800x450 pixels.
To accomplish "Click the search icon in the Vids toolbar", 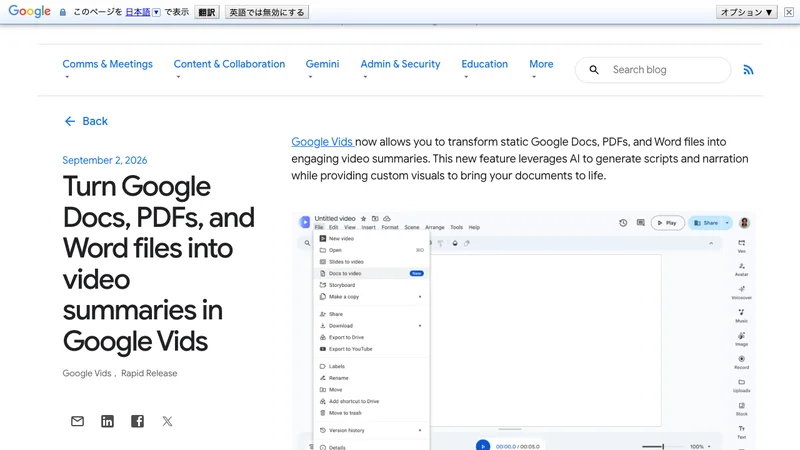I will [x=307, y=243].
